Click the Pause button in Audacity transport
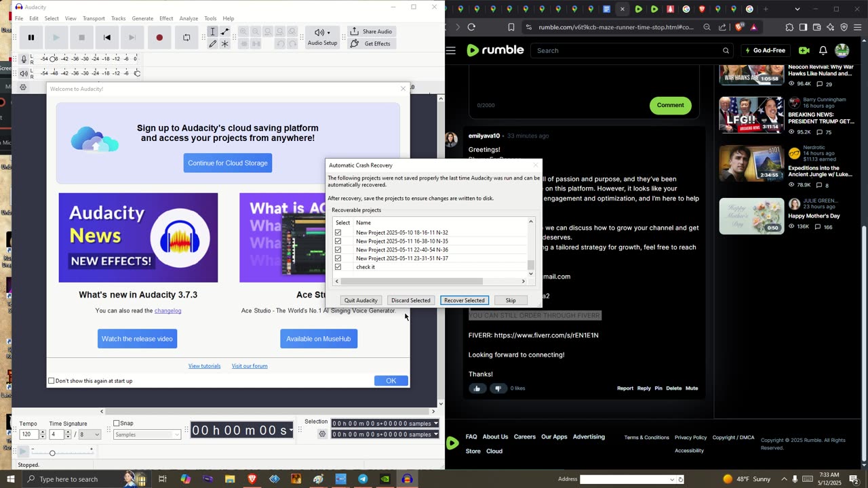This screenshot has height=488, width=868. point(31,38)
